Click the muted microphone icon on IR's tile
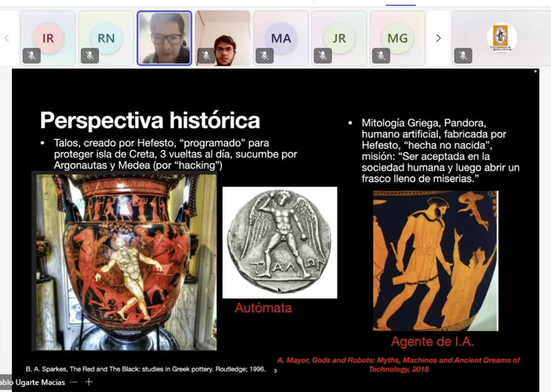 coord(31,56)
